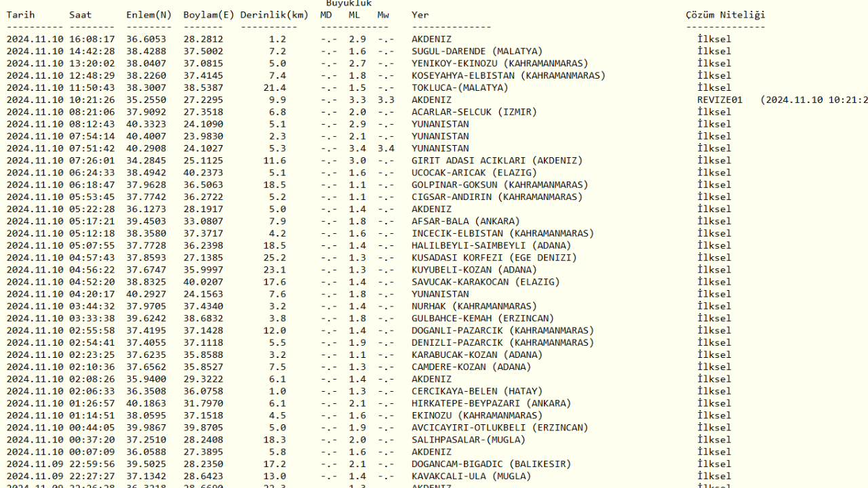The height and width of the screenshot is (488, 868).
Task: Click depth value '17.6'
Action: pyautogui.click(x=275, y=283)
